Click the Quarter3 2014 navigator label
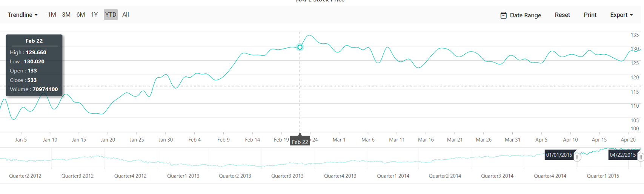The height and width of the screenshot is (194, 644). pyautogui.click(x=497, y=176)
